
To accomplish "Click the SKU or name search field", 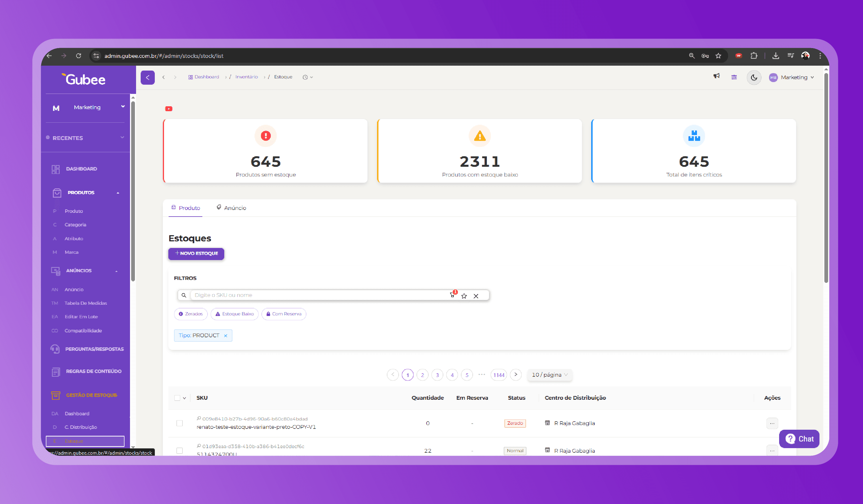I will pyautogui.click(x=319, y=295).
